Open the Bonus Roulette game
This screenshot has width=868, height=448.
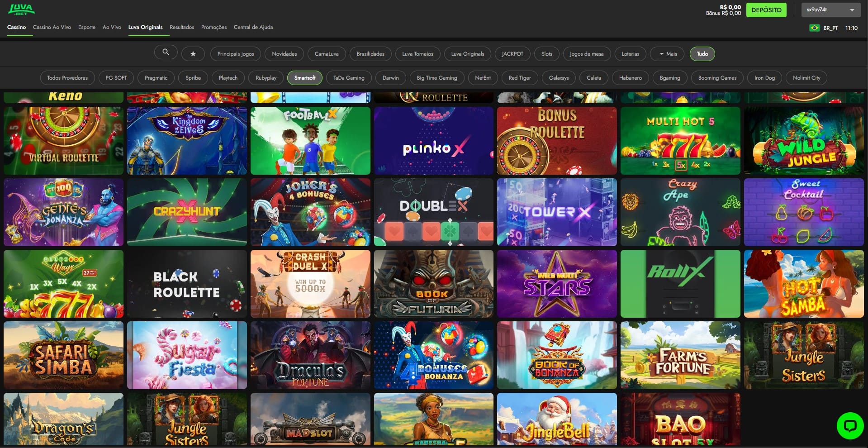(557, 141)
